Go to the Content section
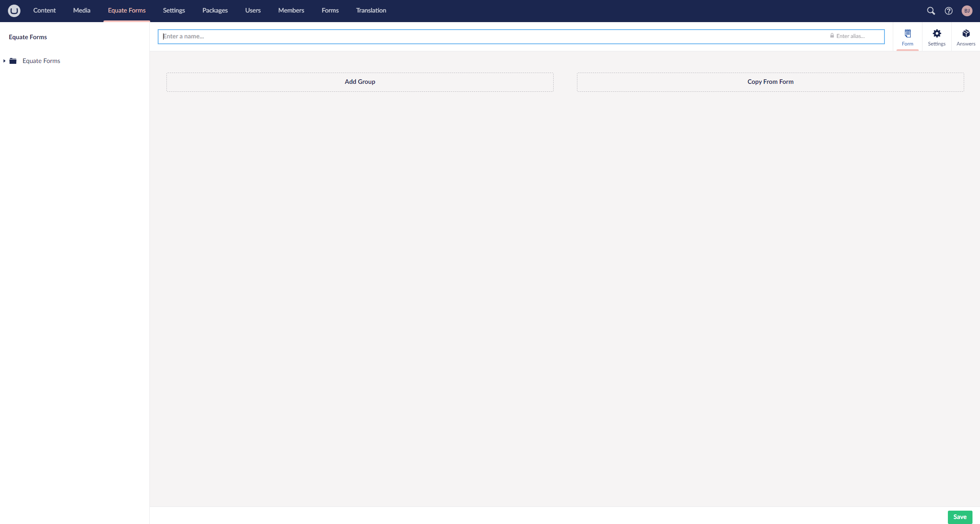Viewport: 980px width, 524px height. click(44, 10)
